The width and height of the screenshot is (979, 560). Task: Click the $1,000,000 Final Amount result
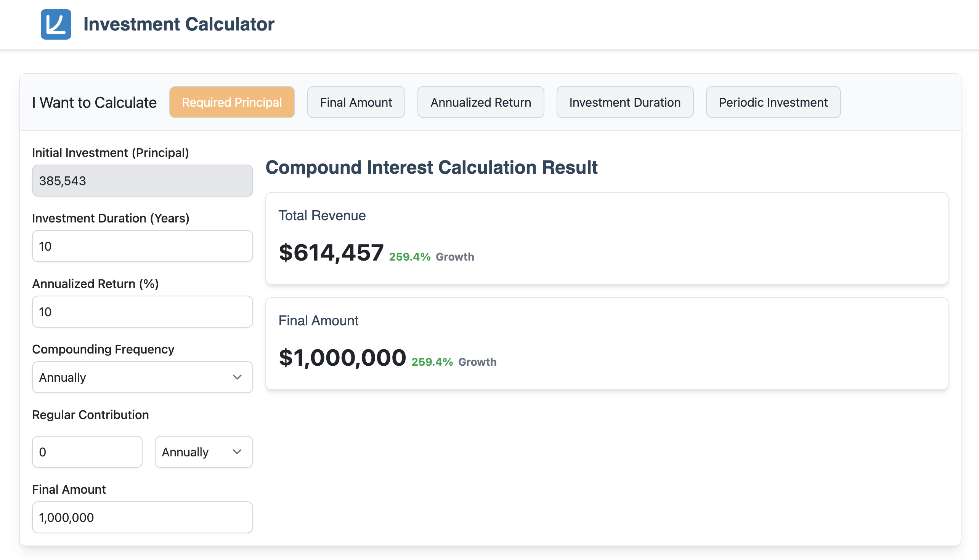pyautogui.click(x=342, y=358)
